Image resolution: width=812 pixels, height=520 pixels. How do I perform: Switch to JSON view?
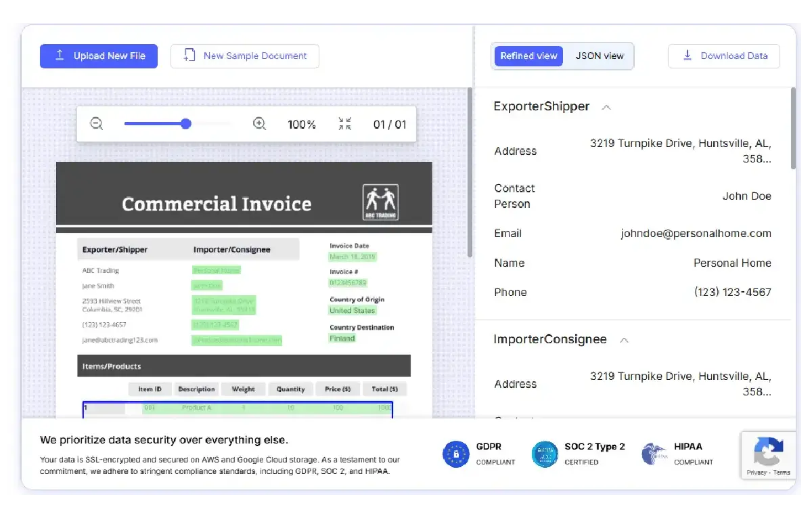point(600,56)
